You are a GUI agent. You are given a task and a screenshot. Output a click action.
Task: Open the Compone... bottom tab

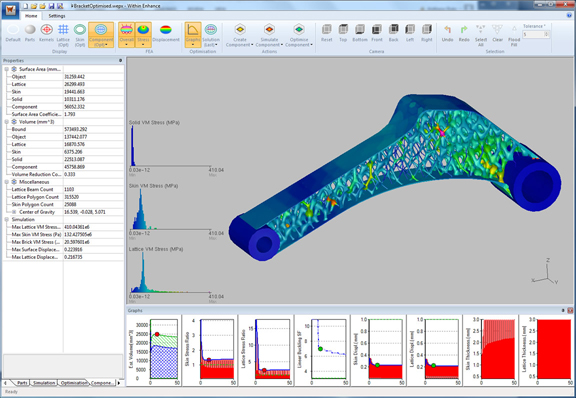pos(102,383)
